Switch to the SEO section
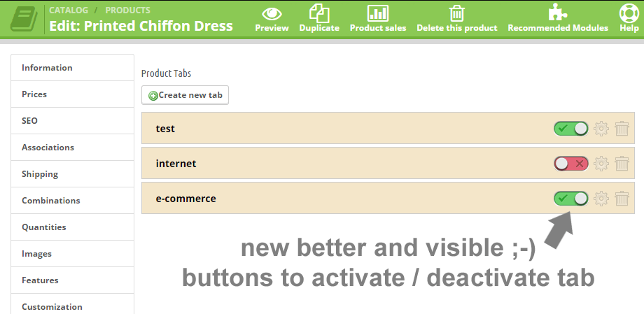 72,121
